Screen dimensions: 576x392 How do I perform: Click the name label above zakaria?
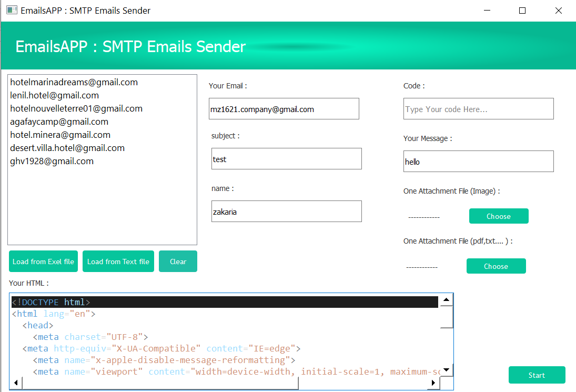pyautogui.click(x=222, y=188)
